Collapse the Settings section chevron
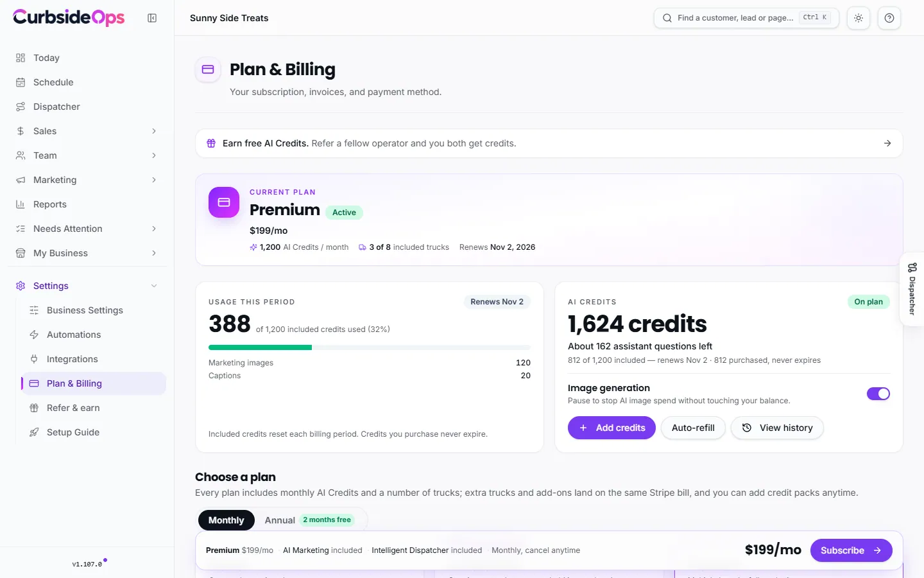 pyautogui.click(x=154, y=286)
